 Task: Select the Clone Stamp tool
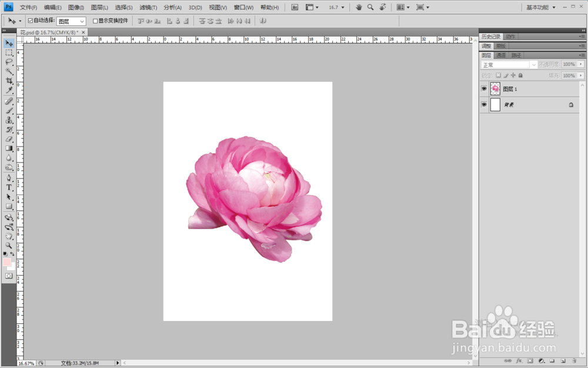(9, 120)
